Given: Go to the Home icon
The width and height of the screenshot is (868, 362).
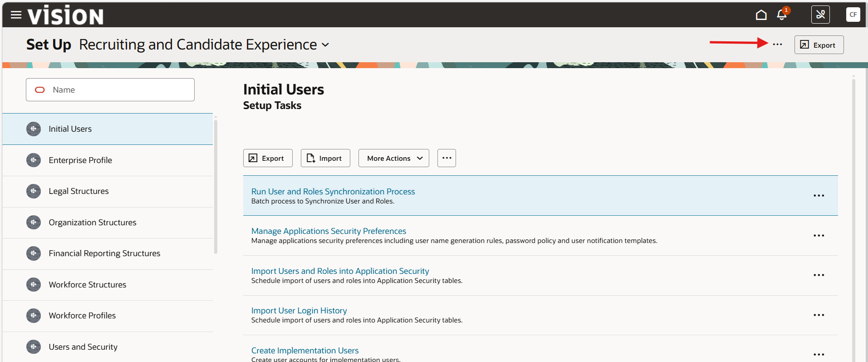Looking at the screenshot, I should [x=761, y=15].
